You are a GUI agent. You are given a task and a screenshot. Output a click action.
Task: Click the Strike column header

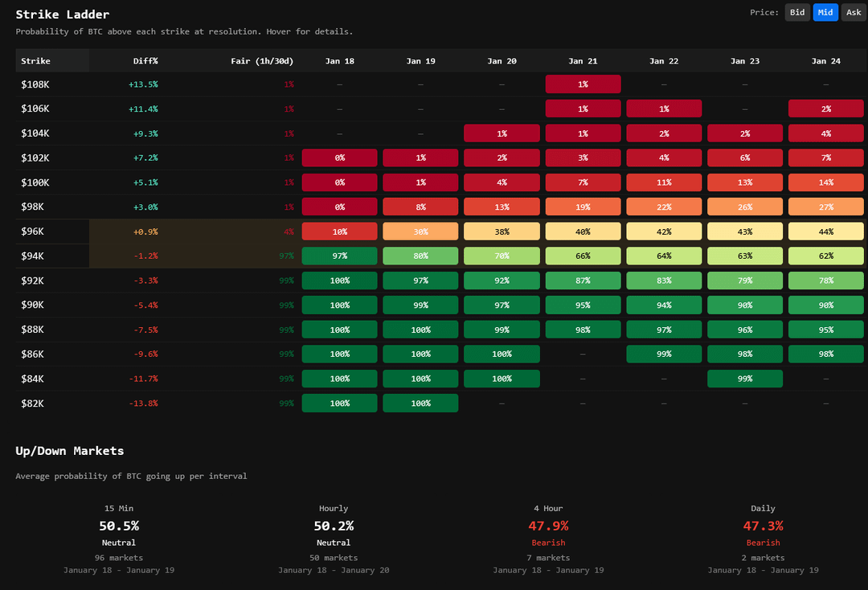[x=35, y=61]
